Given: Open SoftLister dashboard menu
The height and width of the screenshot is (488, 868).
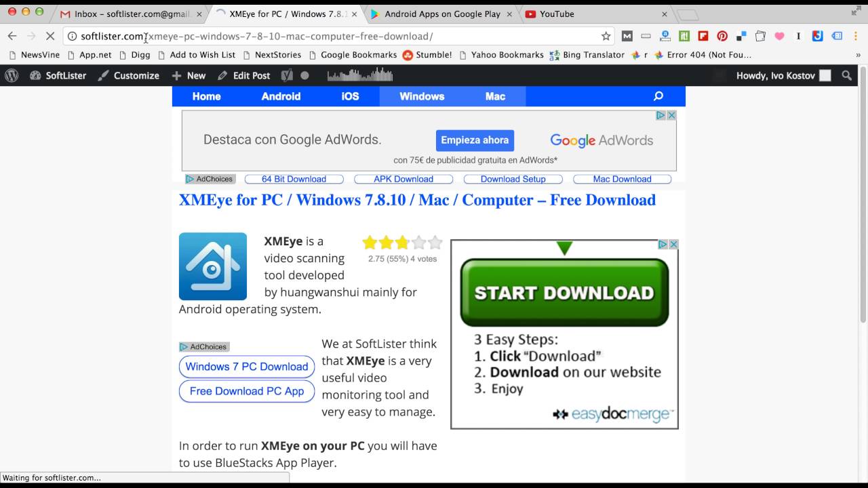Looking at the screenshot, I should (57, 76).
